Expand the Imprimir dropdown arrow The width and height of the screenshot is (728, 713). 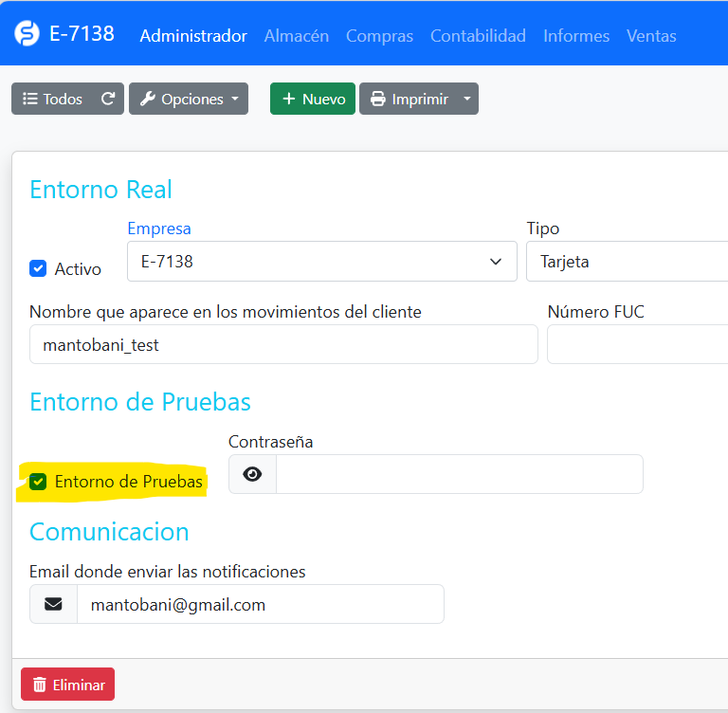pyautogui.click(x=466, y=100)
